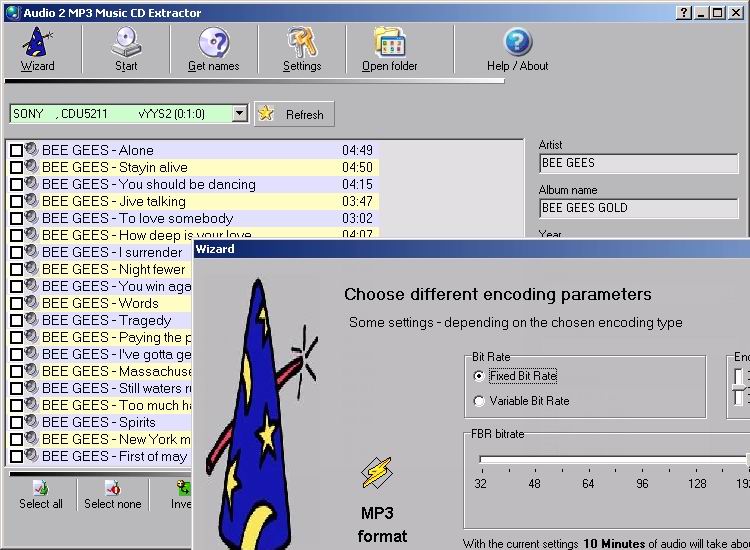Open Settings with the keys icon
The height and width of the screenshot is (550, 750).
pos(302,42)
